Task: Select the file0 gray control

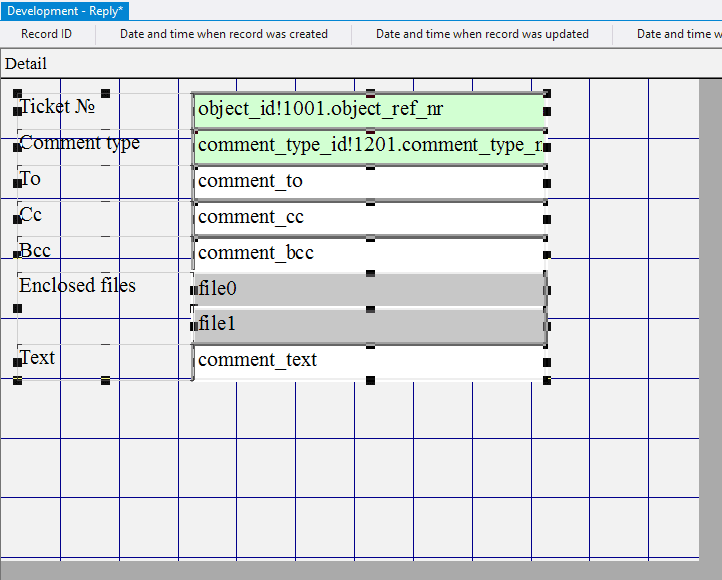Action: tap(369, 290)
